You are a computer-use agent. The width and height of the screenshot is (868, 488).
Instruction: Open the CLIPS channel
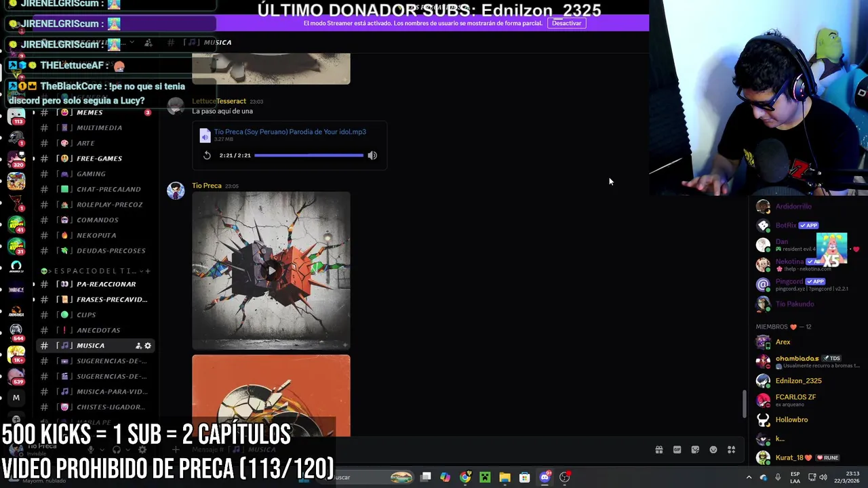pyautogui.click(x=95, y=314)
